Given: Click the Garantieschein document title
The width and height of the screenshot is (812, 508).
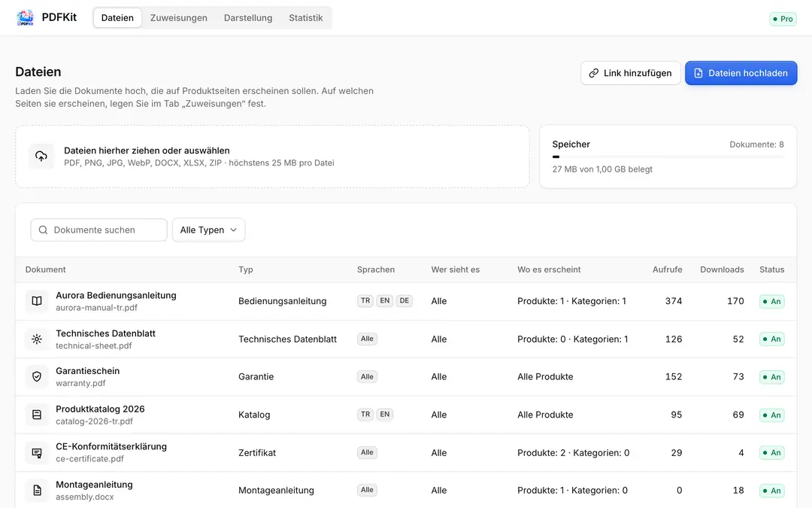Looking at the screenshot, I should point(87,371).
